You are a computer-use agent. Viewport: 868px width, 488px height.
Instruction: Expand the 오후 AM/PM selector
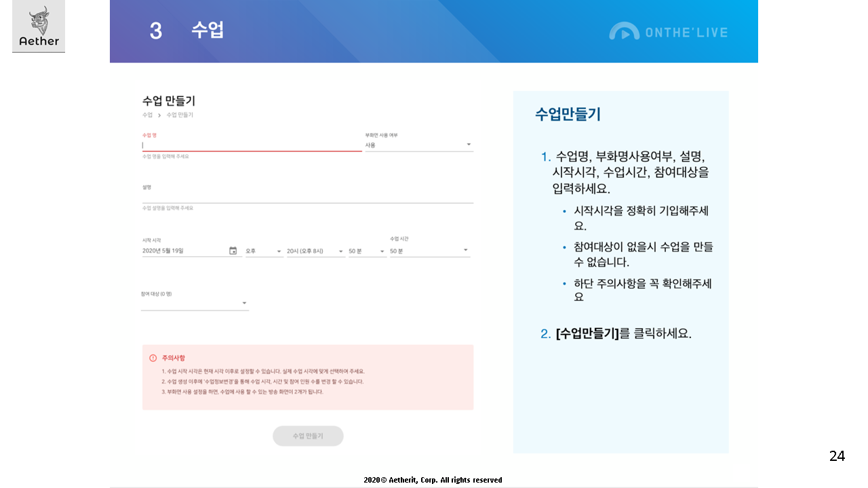coord(264,251)
